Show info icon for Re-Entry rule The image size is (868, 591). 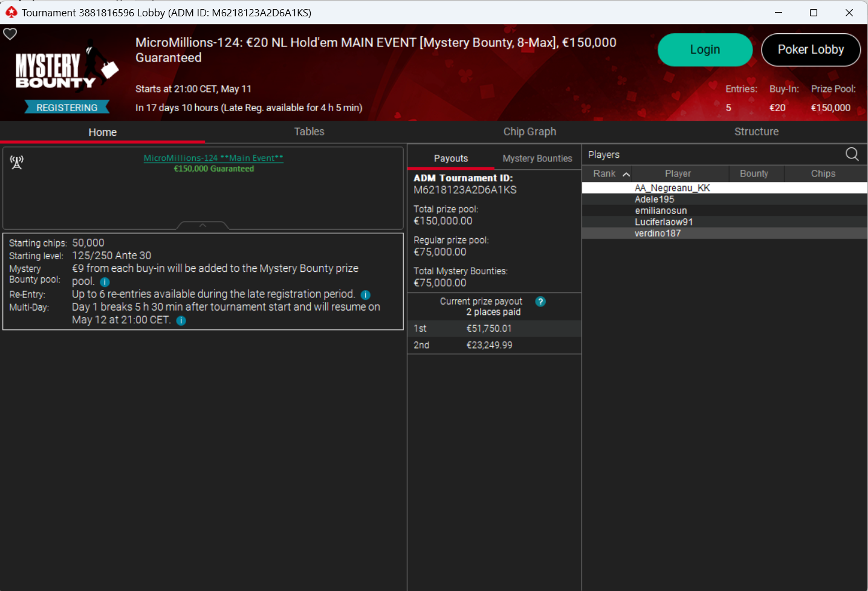click(x=366, y=295)
